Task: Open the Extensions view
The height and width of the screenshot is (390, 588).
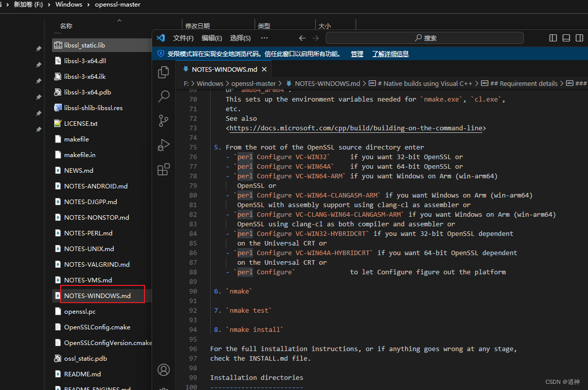Action: pos(164,169)
